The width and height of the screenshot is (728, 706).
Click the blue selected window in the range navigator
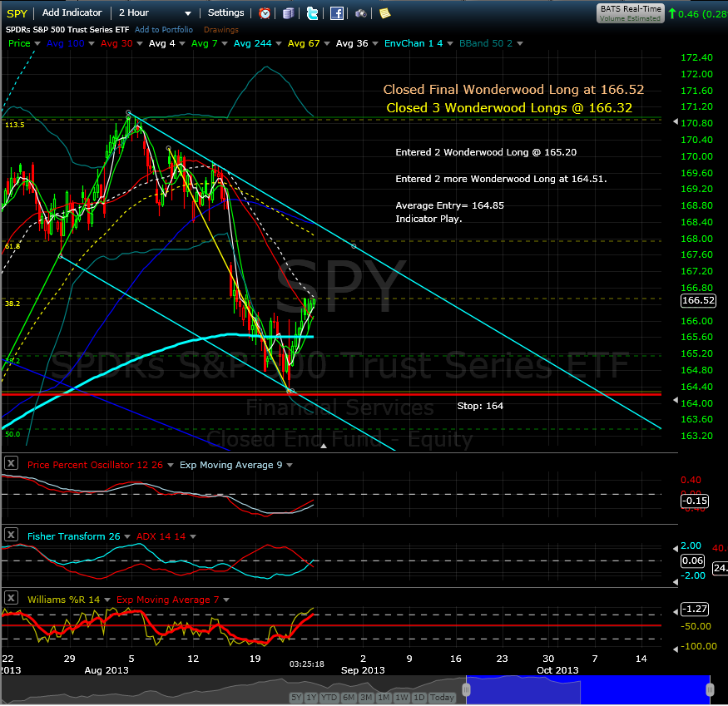pyautogui.click(x=588, y=690)
